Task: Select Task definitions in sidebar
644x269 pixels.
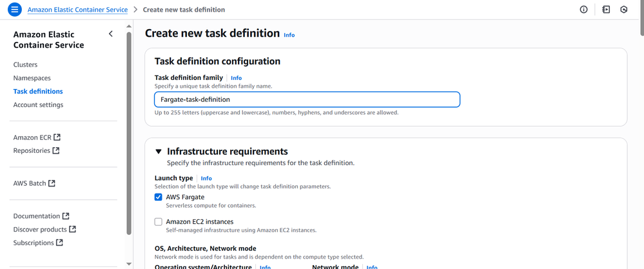Action: (x=38, y=92)
